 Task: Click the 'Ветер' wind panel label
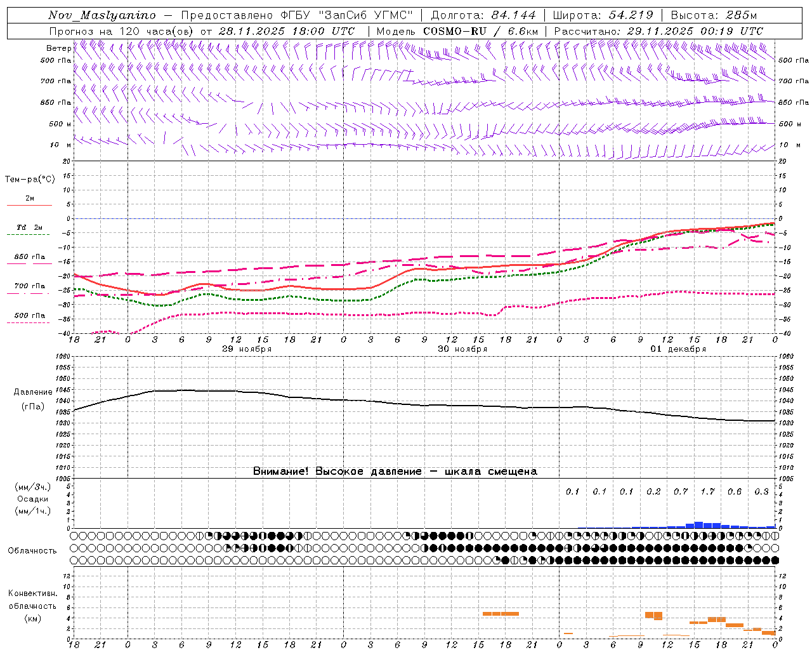(x=59, y=48)
